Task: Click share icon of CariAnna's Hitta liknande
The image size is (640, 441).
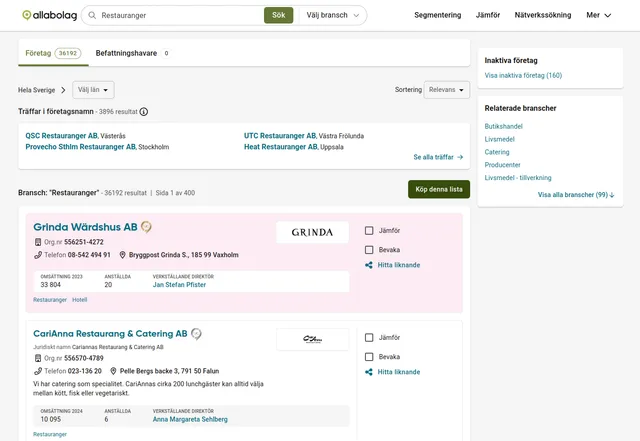Action: tap(369, 372)
